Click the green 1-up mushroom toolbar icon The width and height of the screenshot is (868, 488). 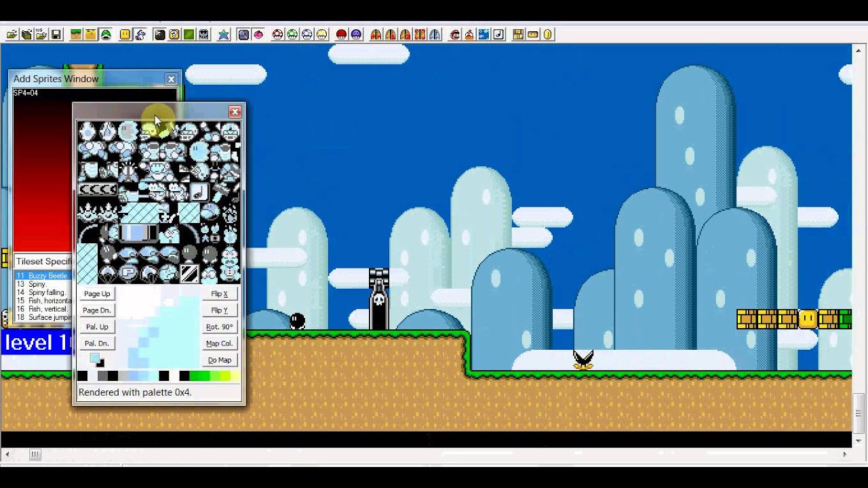(x=292, y=35)
